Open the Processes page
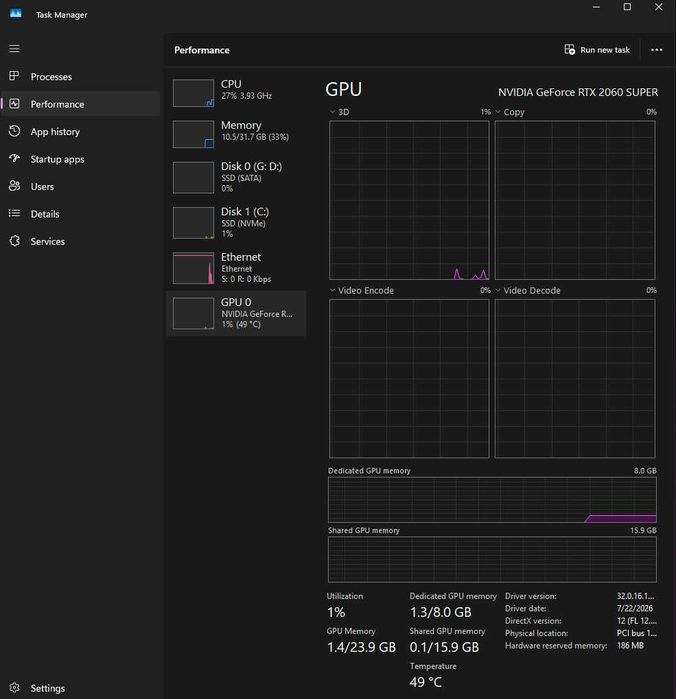Image resolution: width=676 pixels, height=699 pixels. coord(80,76)
